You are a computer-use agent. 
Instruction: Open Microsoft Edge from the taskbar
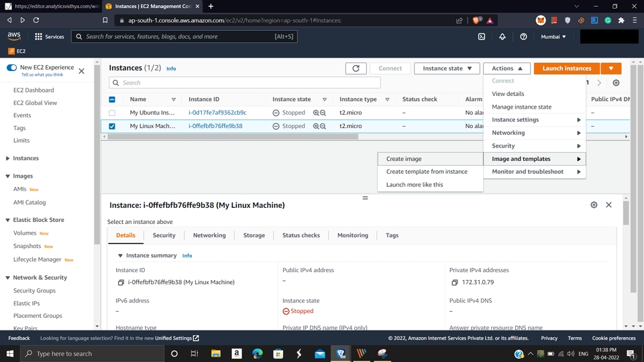point(257,353)
